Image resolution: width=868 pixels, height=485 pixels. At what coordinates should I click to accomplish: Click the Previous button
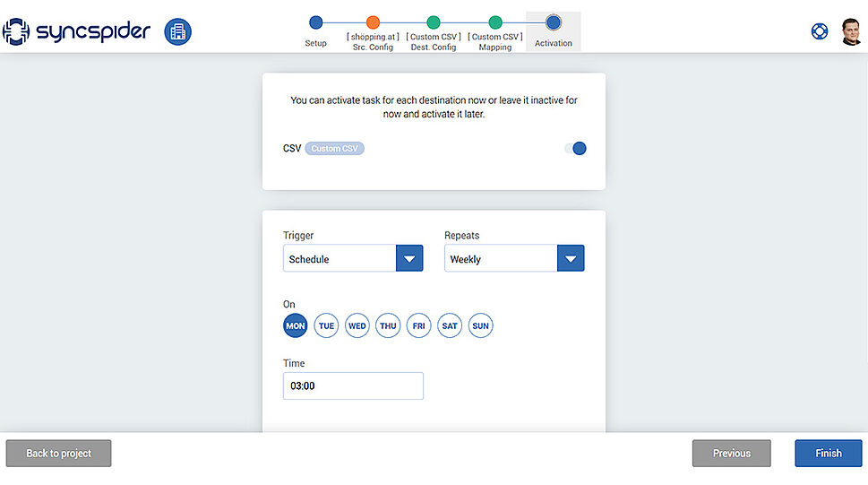pos(731,454)
